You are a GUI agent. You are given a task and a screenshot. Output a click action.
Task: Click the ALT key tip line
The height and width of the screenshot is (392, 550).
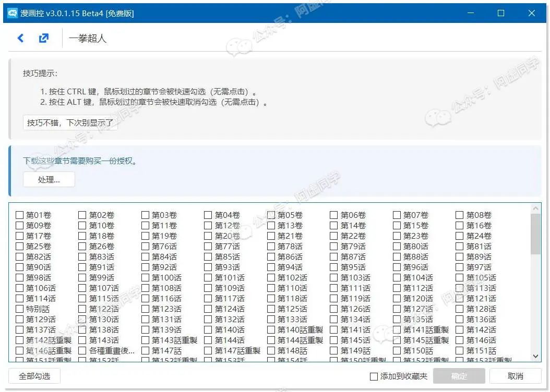coord(153,102)
